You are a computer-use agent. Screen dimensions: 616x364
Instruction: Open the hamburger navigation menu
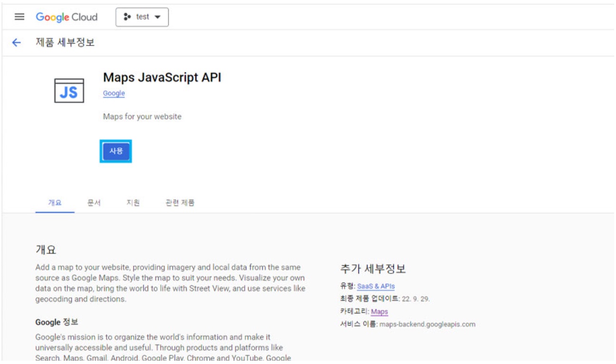pyautogui.click(x=19, y=17)
